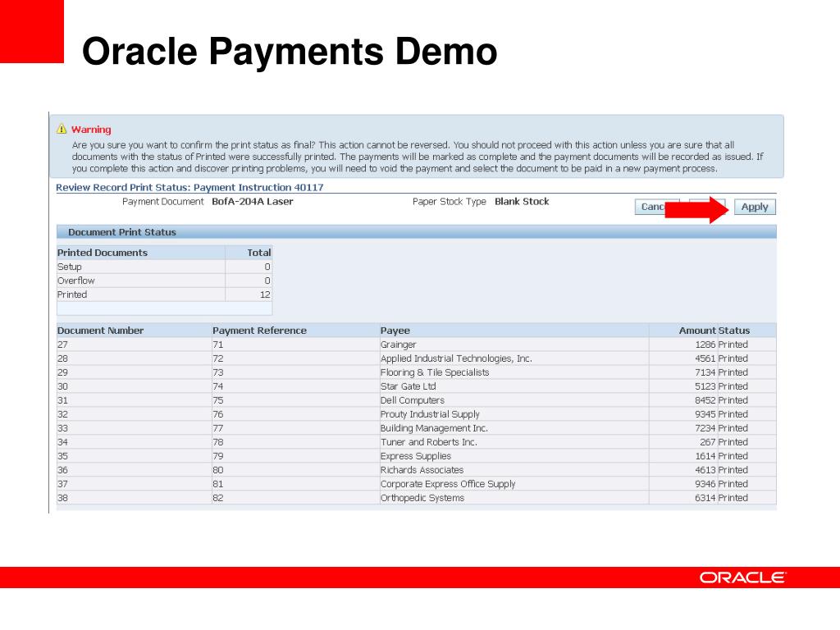Click payee Express Supplies
Screen dimensions: 840x630
(x=416, y=456)
